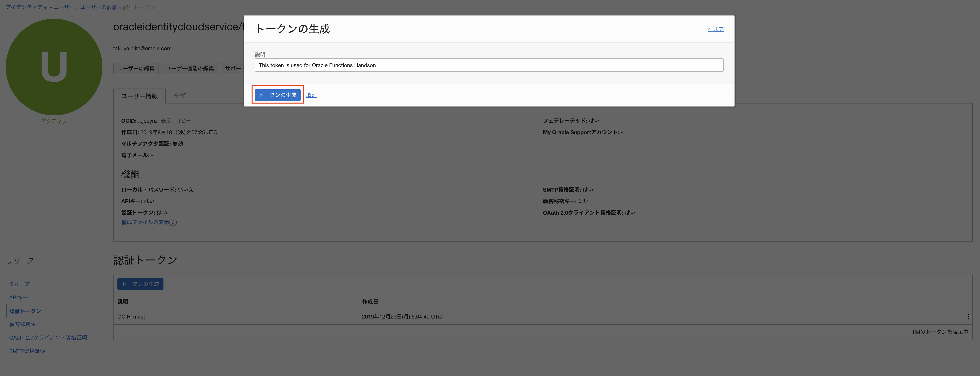Switch to the タグ tab
Screen dimensions: 980x376
click(179, 96)
